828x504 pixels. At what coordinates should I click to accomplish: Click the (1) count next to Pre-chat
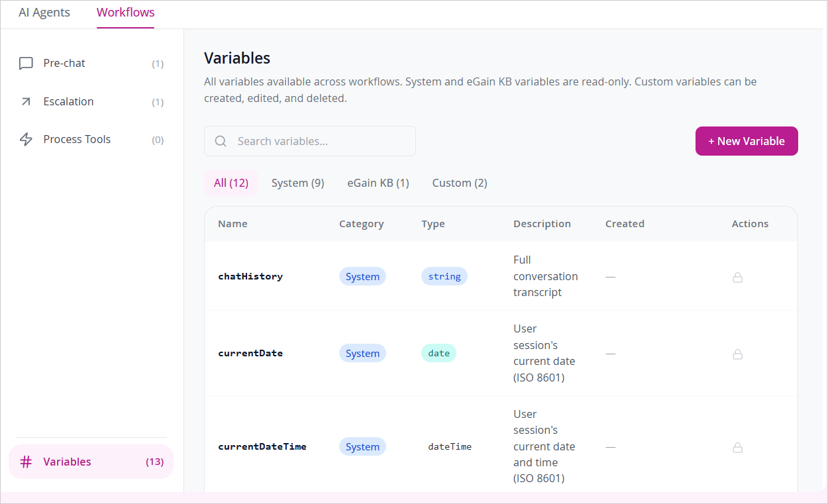click(158, 64)
